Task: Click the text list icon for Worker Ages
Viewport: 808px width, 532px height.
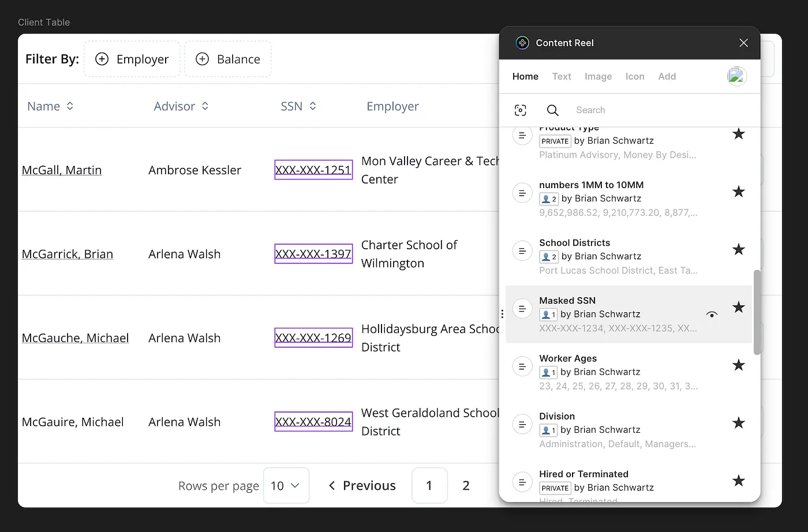Action: tap(522, 366)
